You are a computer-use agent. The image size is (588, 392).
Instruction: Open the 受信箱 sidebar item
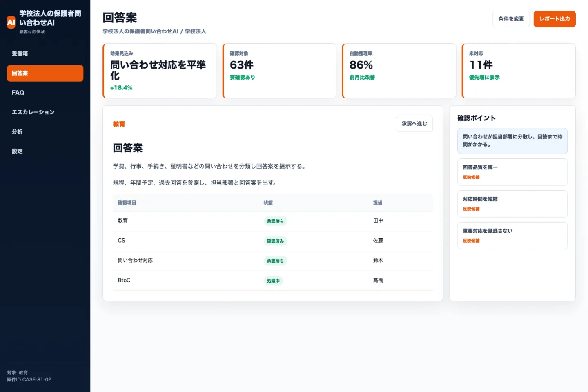45,54
